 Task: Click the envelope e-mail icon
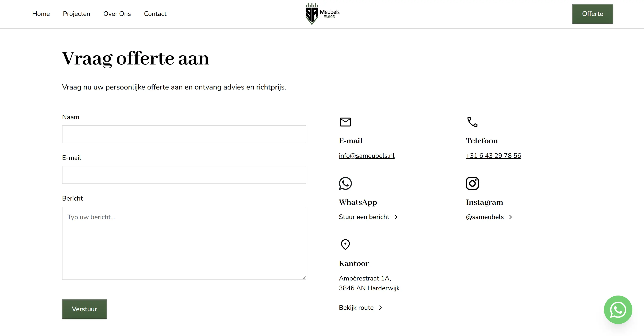click(x=345, y=122)
